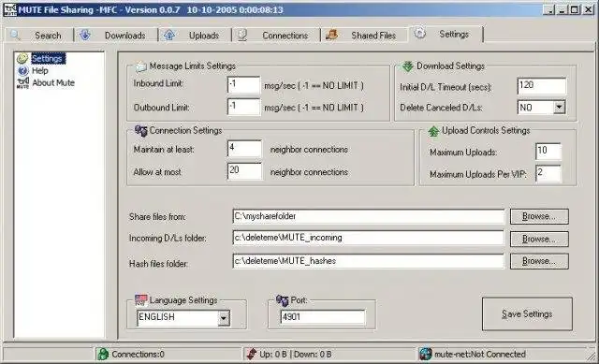
Task: Focus the Inbound Limit field
Action: coord(243,85)
